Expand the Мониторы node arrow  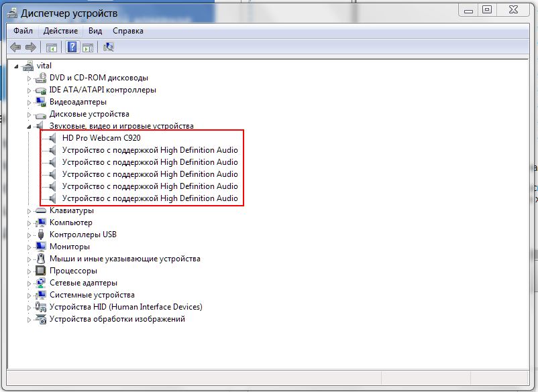[29, 247]
